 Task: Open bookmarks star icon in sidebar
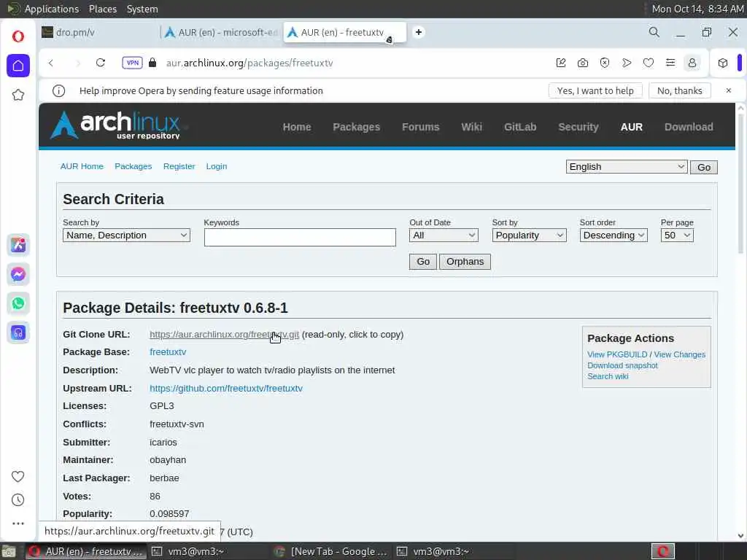pyautogui.click(x=18, y=95)
